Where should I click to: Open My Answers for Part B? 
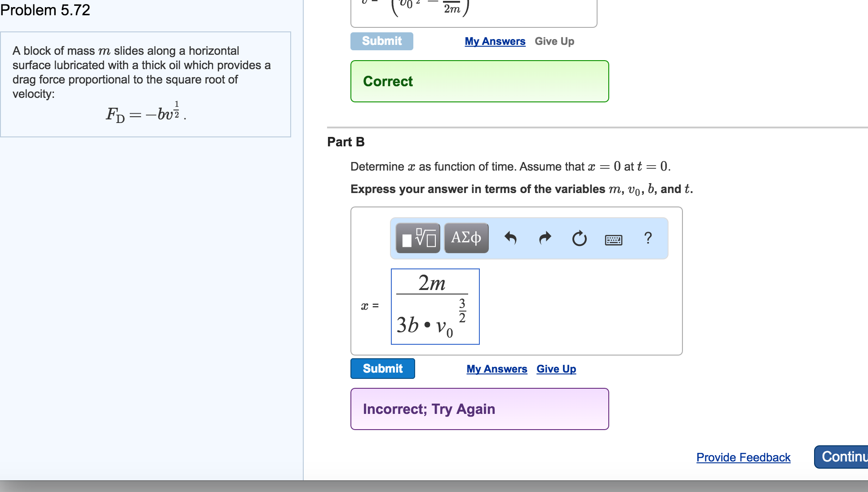coord(497,369)
